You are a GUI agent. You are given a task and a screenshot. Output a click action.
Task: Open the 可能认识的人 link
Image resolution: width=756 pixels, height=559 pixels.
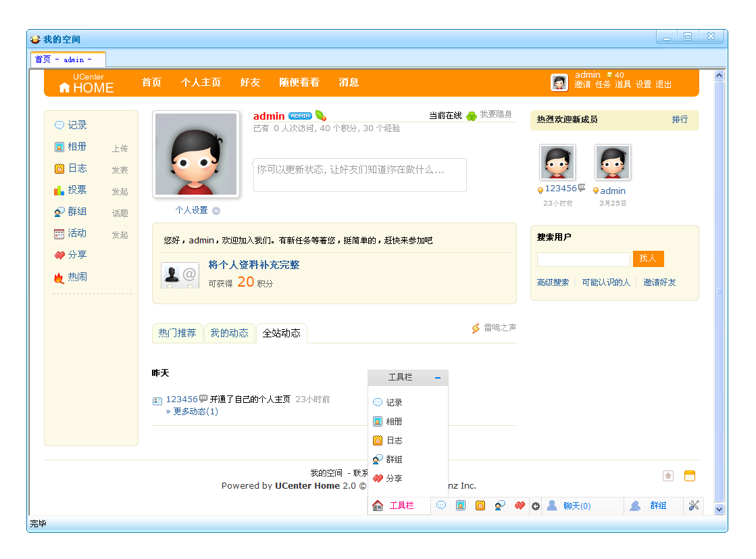point(605,283)
